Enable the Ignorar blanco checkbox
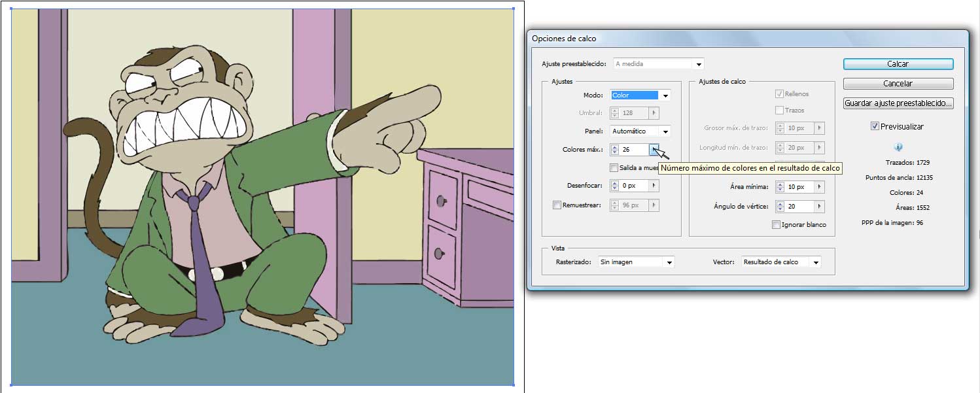 pyautogui.click(x=776, y=225)
